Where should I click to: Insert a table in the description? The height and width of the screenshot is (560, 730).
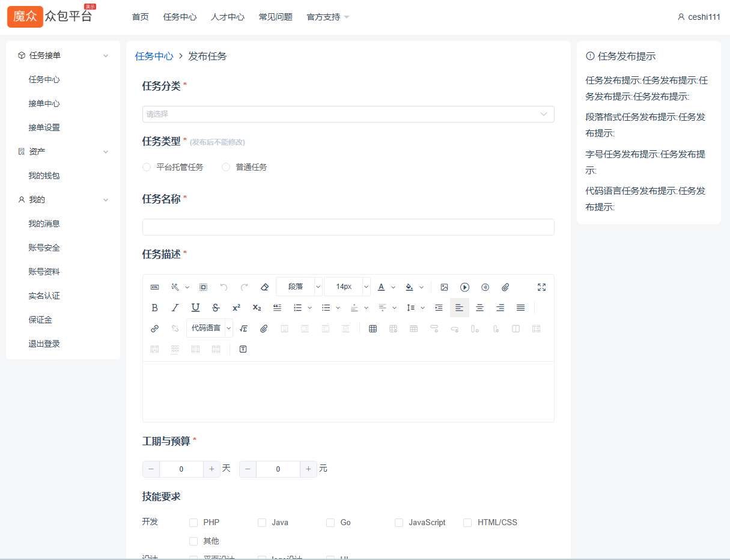373,328
